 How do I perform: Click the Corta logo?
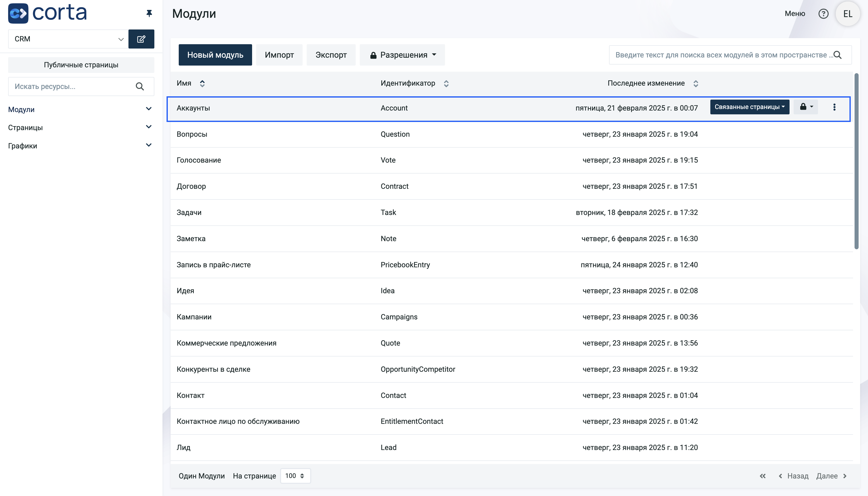[47, 13]
